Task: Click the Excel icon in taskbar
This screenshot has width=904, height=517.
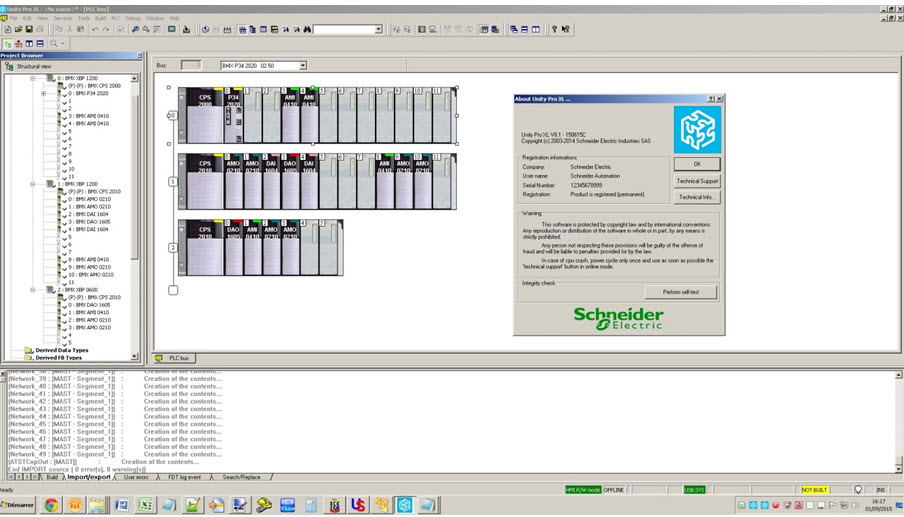Action: pyautogui.click(x=145, y=505)
